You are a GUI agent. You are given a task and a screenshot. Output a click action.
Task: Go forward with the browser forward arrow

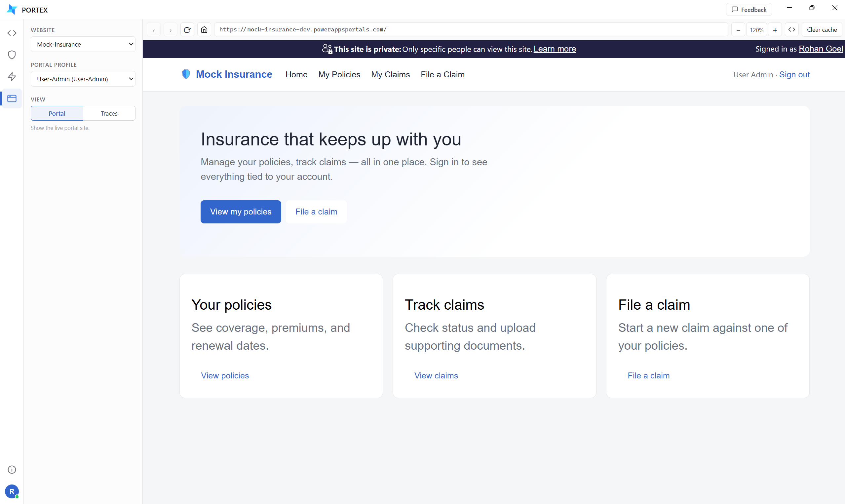[171, 30]
